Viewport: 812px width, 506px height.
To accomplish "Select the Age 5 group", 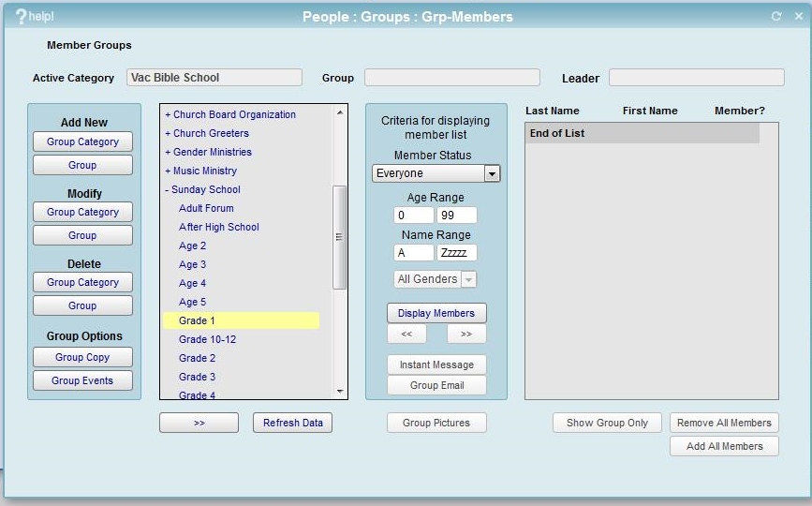I will (x=192, y=302).
